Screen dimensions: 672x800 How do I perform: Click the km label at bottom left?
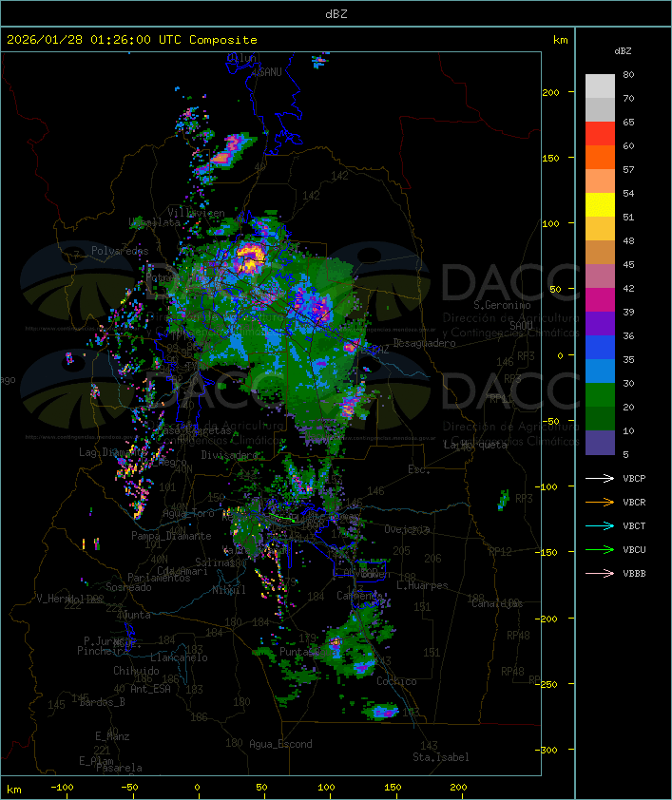pyautogui.click(x=13, y=790)
